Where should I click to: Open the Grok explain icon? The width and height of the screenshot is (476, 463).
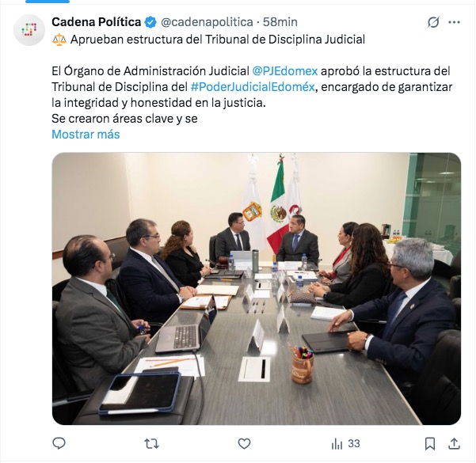(x=433, y=22)
